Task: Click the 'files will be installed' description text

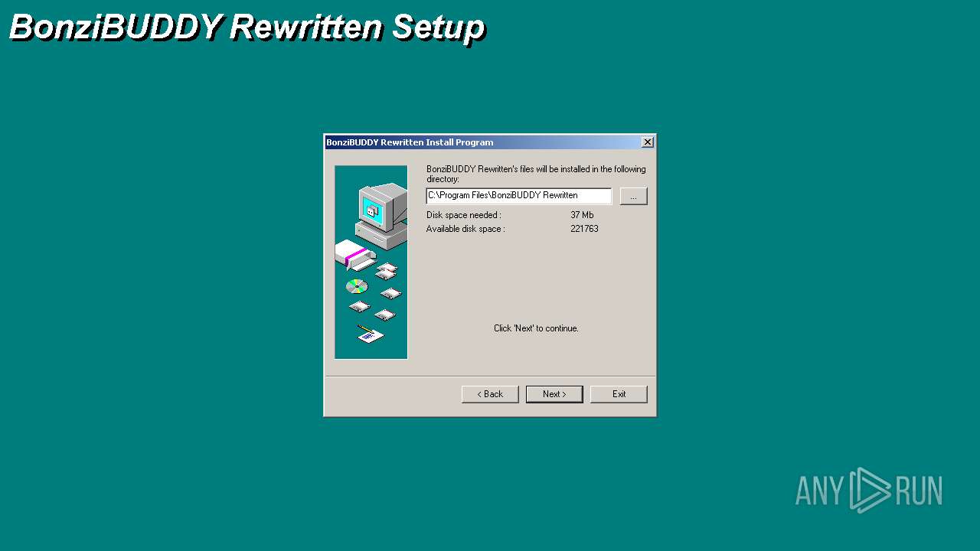Action: 536,174
